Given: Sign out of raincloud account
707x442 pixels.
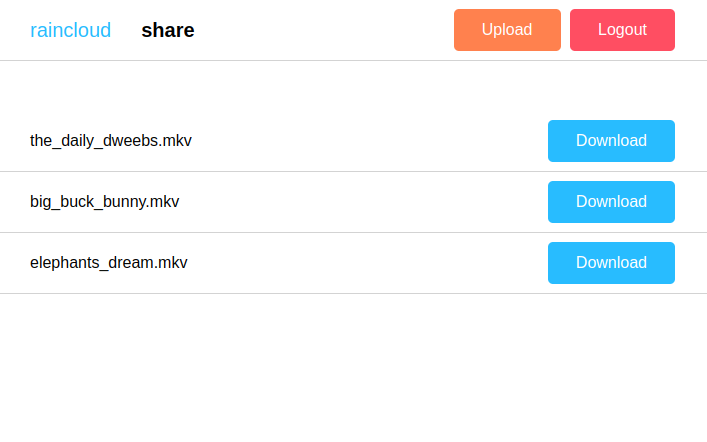Looking at the screenshot, I should pos(622,30).
